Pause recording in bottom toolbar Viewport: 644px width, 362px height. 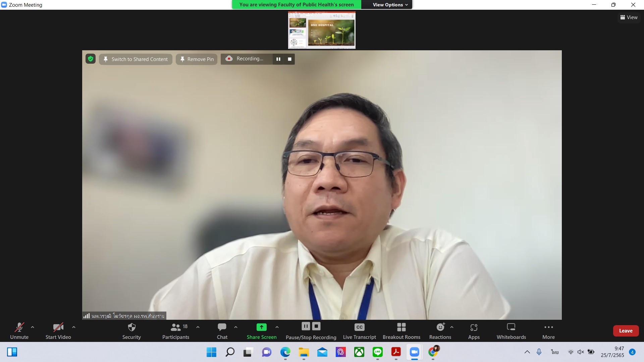(306, 326)
